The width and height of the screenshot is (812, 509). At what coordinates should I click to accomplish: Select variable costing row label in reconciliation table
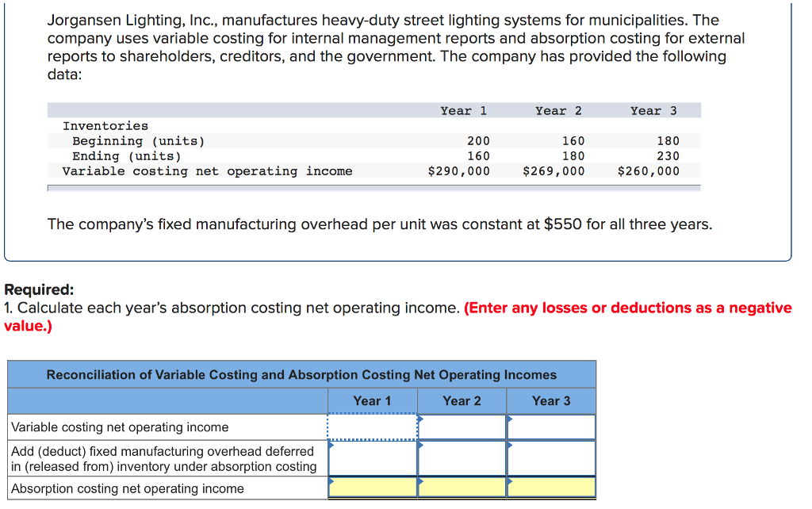(120, 427)
